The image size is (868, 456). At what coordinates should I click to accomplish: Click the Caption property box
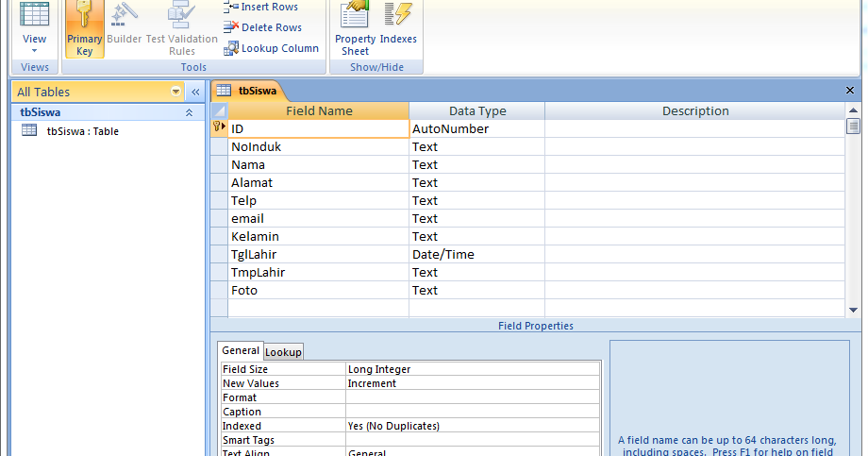pos(473,412)
